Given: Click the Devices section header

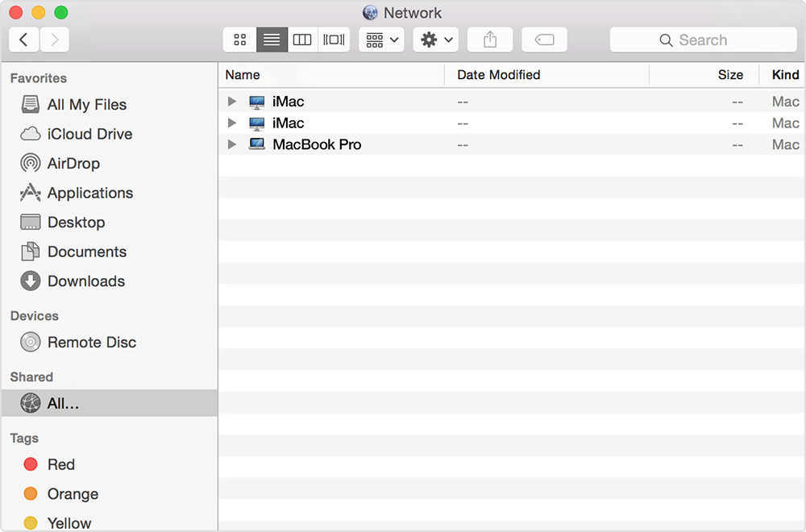Looking at the screenshot, I should pyautogui.click(x=35, y=316).
